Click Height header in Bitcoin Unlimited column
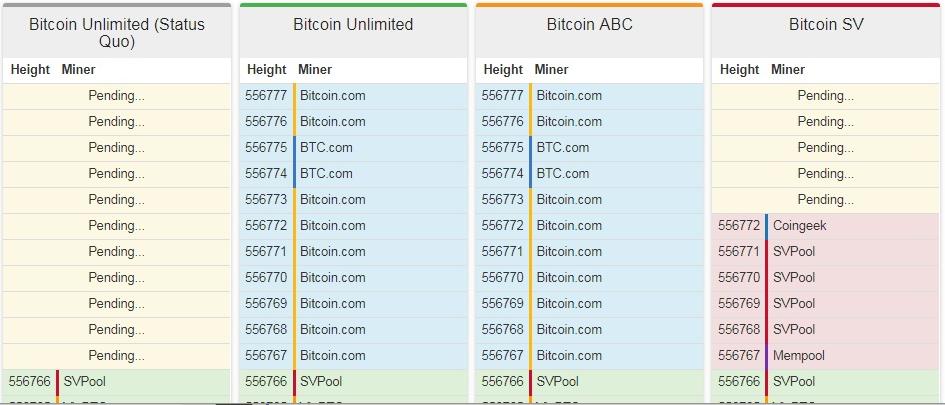The image size is (945, 405). [x=266, y=70]
